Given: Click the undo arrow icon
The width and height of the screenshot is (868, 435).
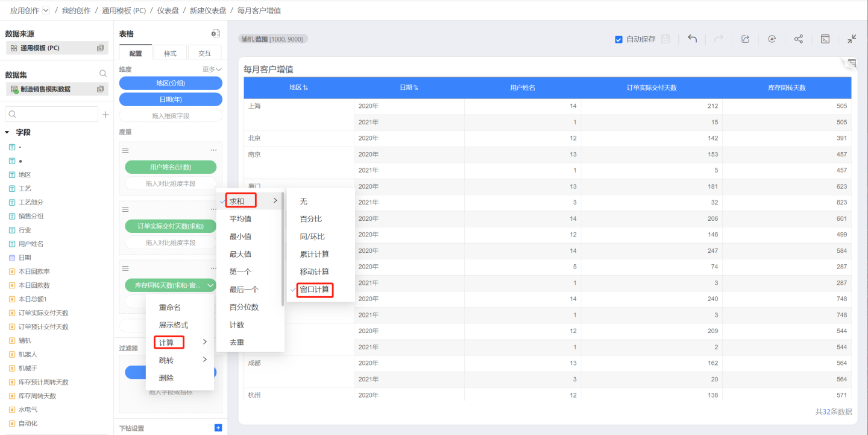Looking at the screenshot, I should click(693, 39).
